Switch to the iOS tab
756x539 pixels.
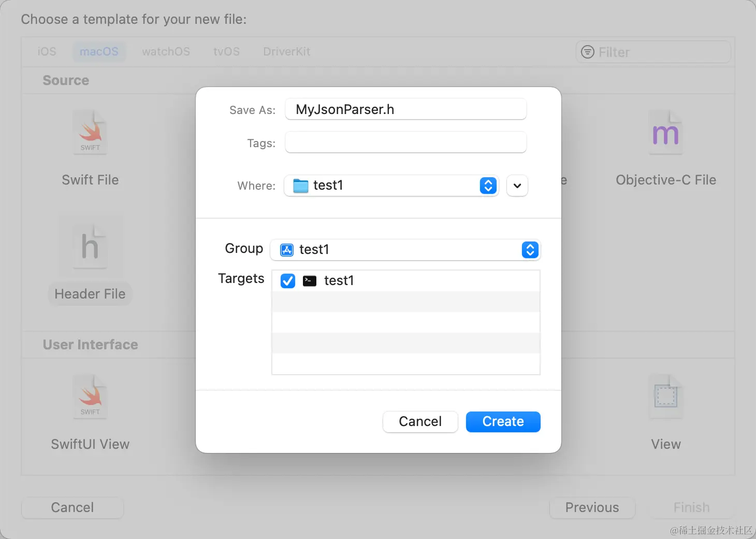47,52
